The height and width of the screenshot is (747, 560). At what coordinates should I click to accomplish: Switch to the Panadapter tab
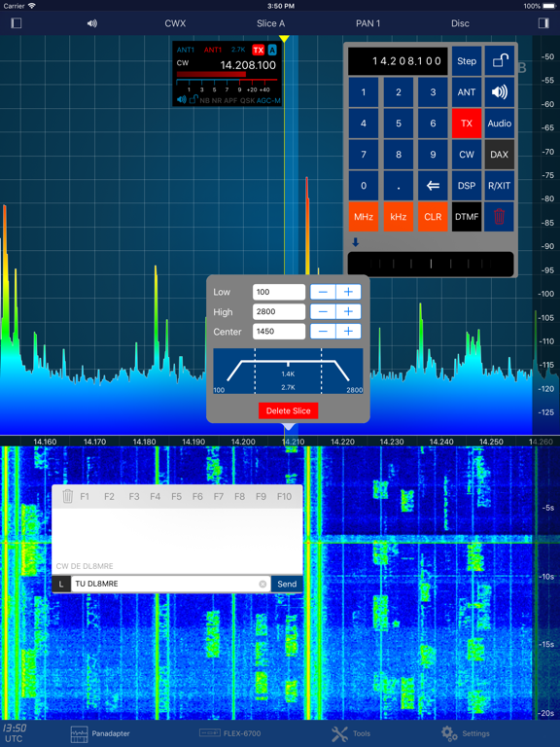(x=100, y=733)
